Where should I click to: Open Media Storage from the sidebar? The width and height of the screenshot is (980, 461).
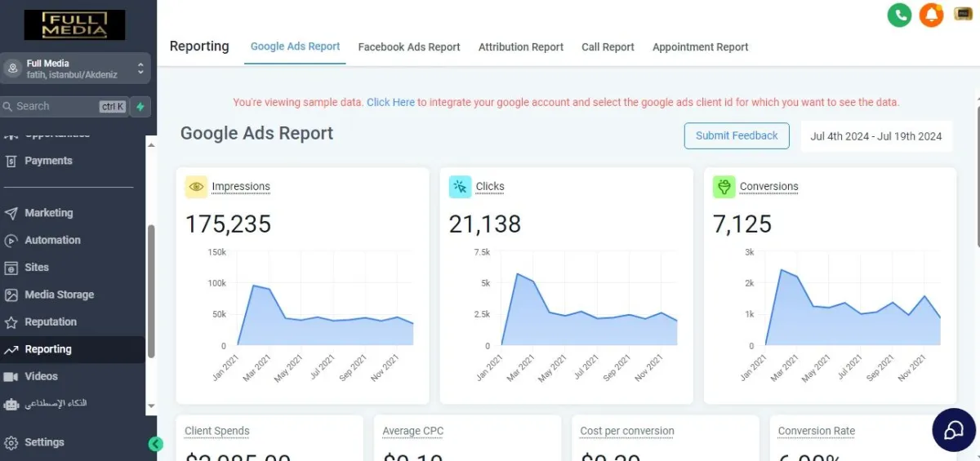point(59,295)
